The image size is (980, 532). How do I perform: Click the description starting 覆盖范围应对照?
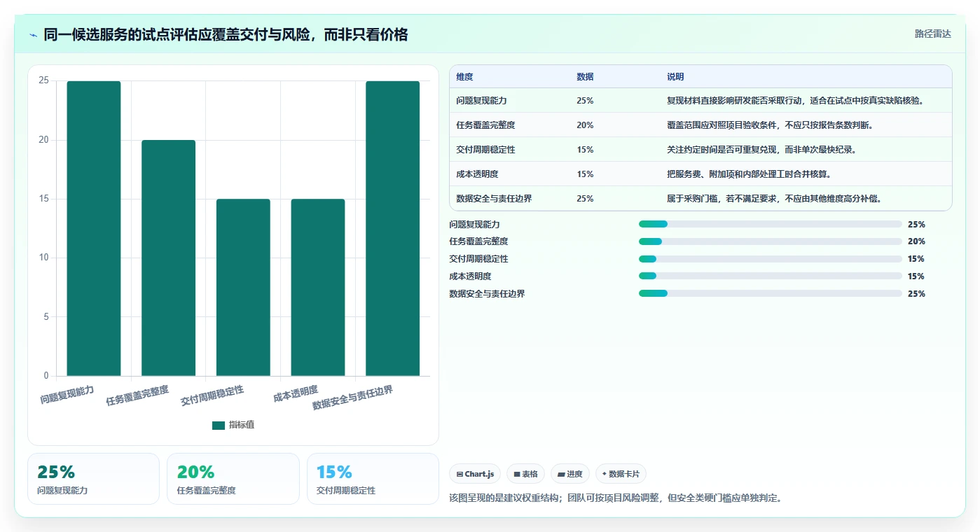769,125
